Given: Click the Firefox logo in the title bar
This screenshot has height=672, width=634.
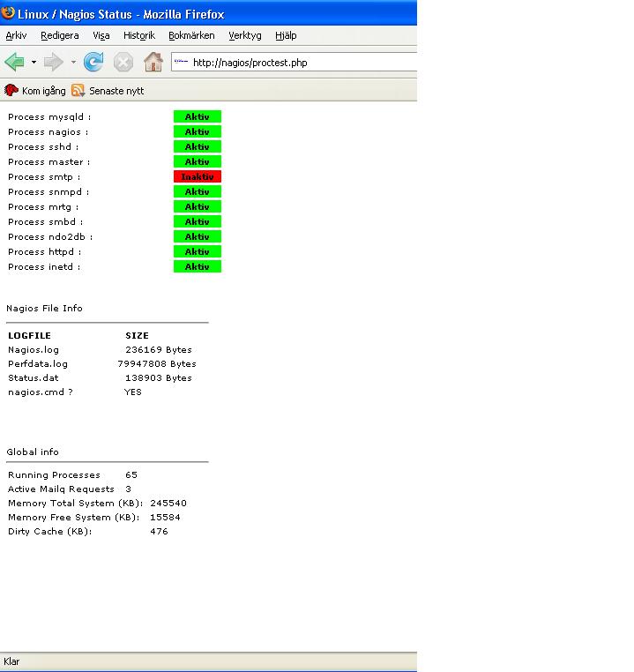Looking at the screenshot, I should [8, 12].
